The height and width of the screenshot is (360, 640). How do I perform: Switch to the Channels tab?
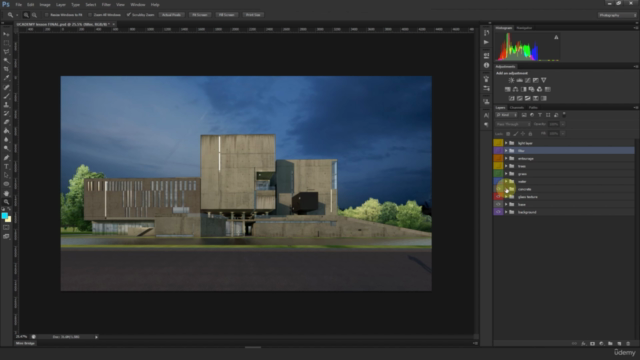517,108
